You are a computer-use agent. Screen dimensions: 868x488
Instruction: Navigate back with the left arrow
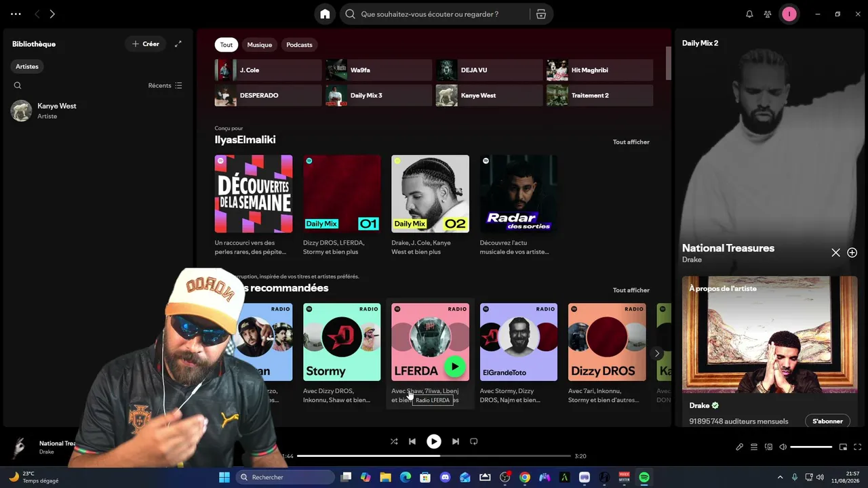37,14
